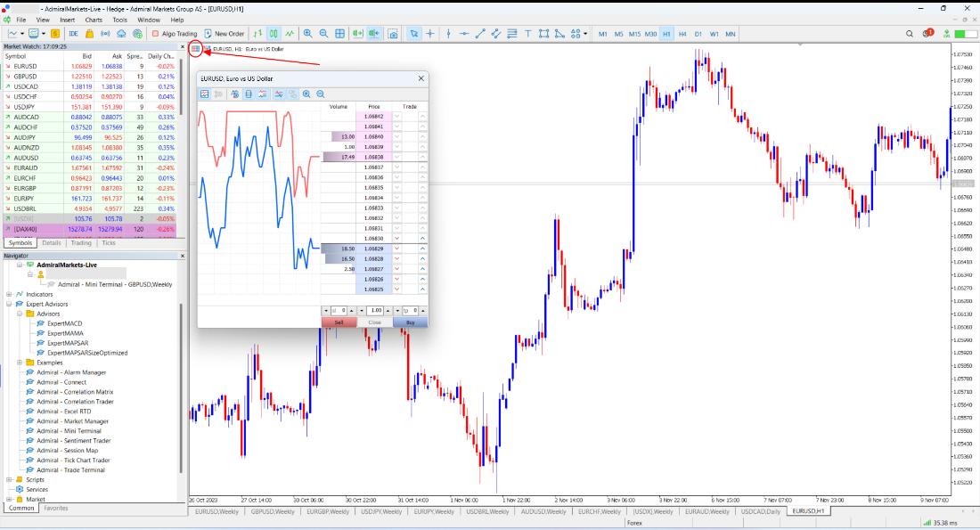Select the text label tool
This screenshot has width=980, height=530.
528,34
